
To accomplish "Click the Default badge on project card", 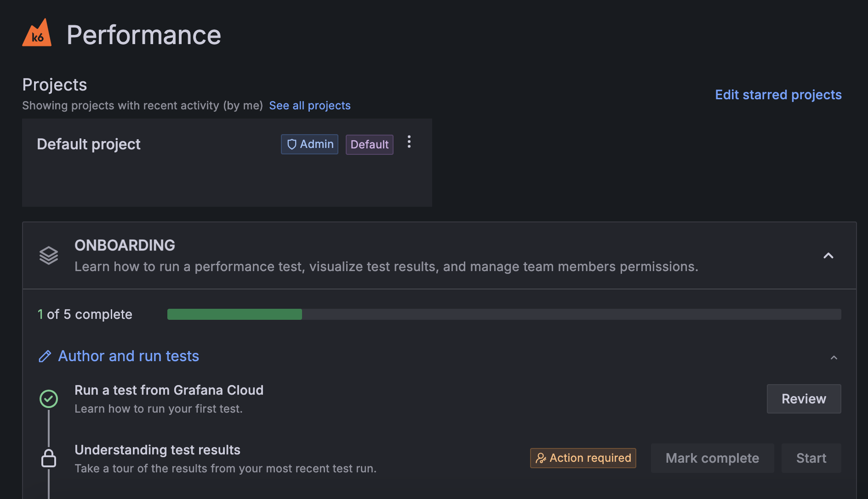I will click(369, 145).
